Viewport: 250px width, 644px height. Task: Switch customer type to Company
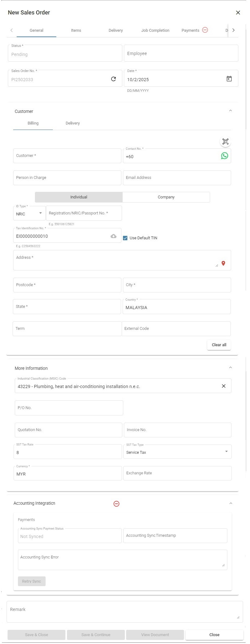pos(166,197)
